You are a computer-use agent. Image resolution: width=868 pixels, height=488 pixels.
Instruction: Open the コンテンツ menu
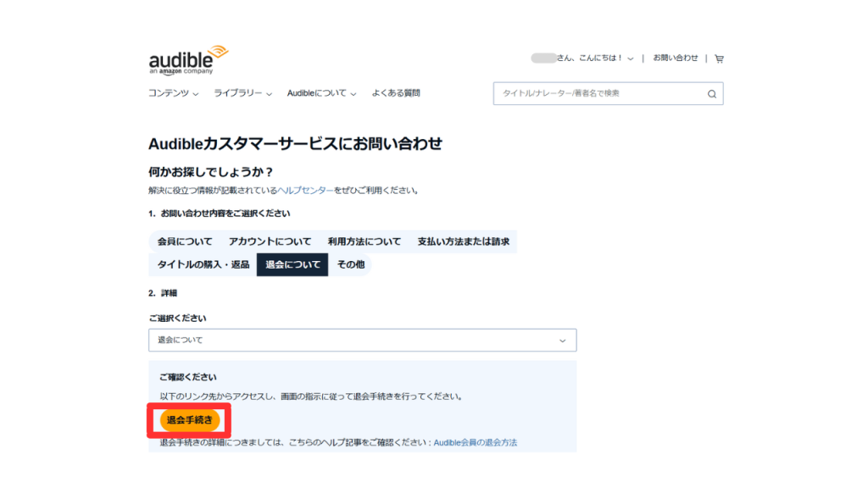click(x=173, y=93)
